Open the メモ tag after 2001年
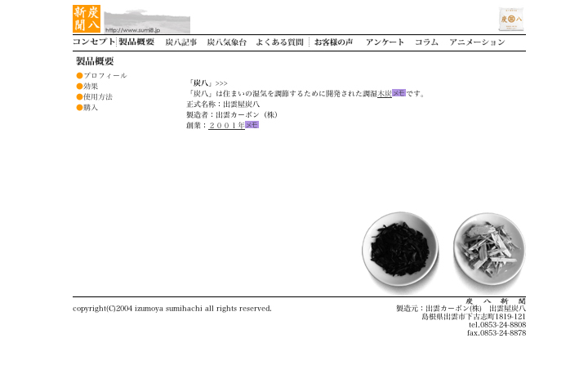This screenshot has width=588, height=392. (252, 125)
